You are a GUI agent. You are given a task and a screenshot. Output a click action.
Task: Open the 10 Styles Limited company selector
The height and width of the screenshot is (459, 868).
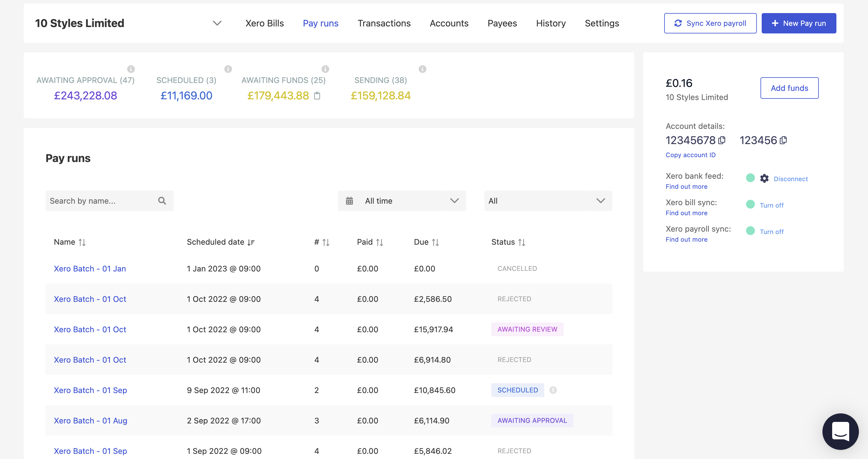point(217,23)
